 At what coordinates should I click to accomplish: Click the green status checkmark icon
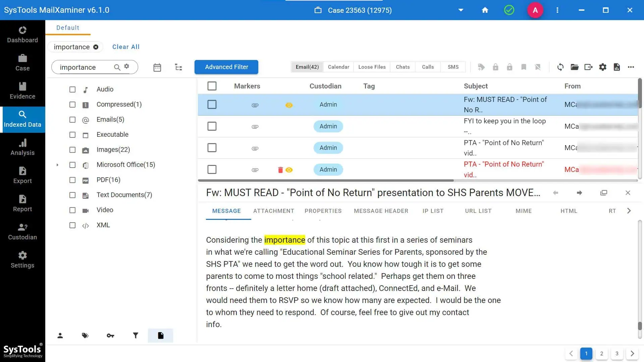coord(509,10)
